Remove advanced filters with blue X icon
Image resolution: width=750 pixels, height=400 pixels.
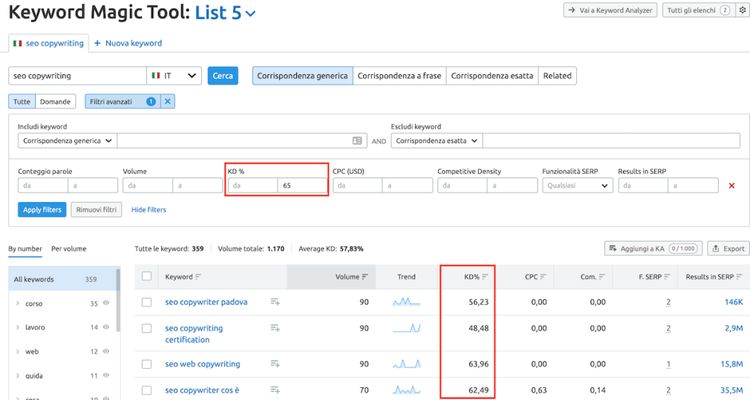pyautogui.click(x=167, y=101)
